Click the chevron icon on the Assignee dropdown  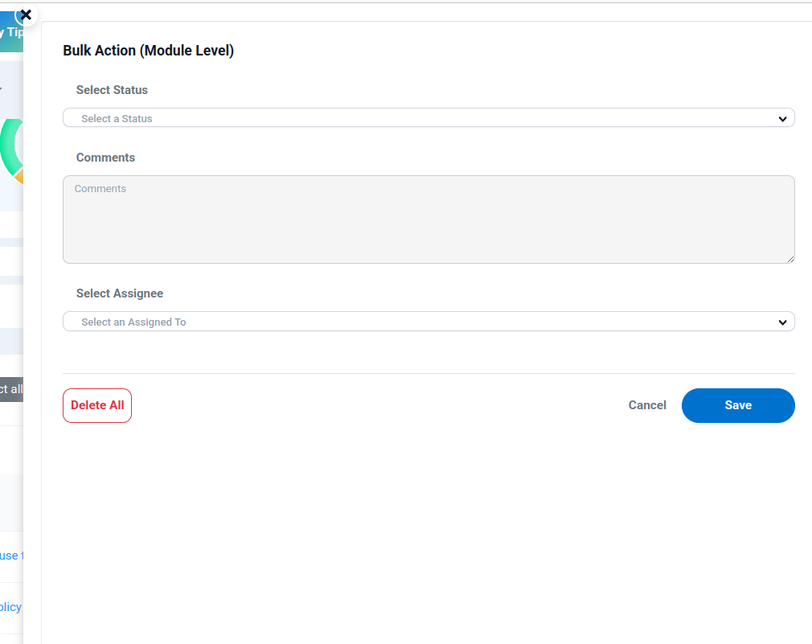click(782, 322)
